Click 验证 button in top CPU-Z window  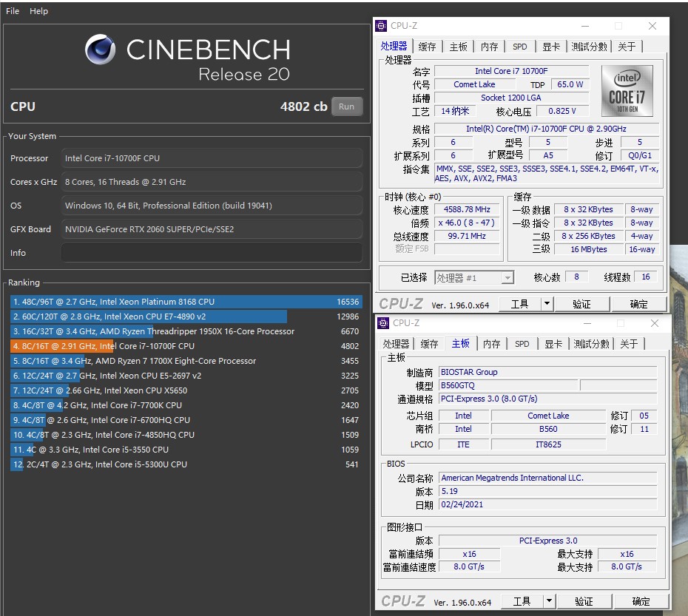[x=581, y=304]
